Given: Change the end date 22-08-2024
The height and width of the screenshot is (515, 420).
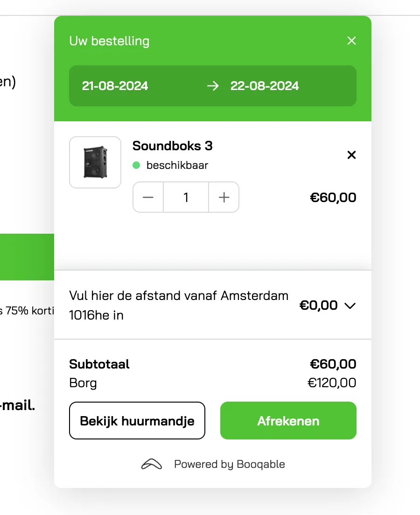Looking at the screenshot, I should click(265, 86).
